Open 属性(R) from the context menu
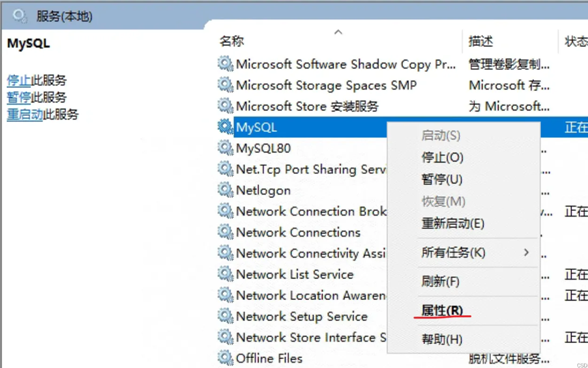This screenshot has height=368, width=588. coord(442,310)
